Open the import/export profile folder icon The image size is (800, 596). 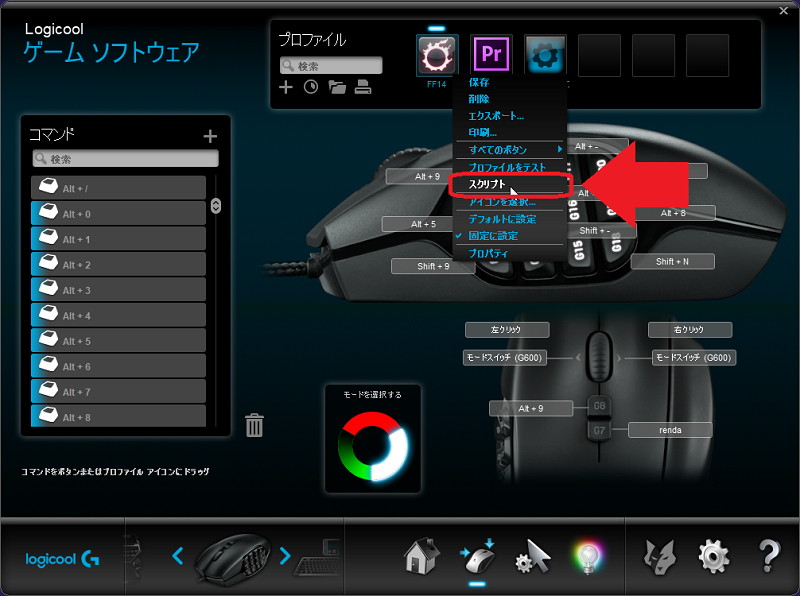(337, 87)
